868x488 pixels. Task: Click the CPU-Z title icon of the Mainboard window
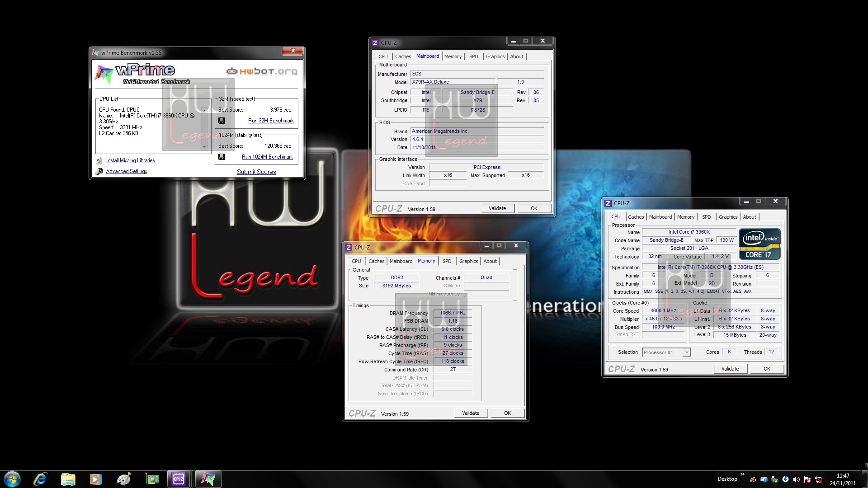(x=375, y=43)
